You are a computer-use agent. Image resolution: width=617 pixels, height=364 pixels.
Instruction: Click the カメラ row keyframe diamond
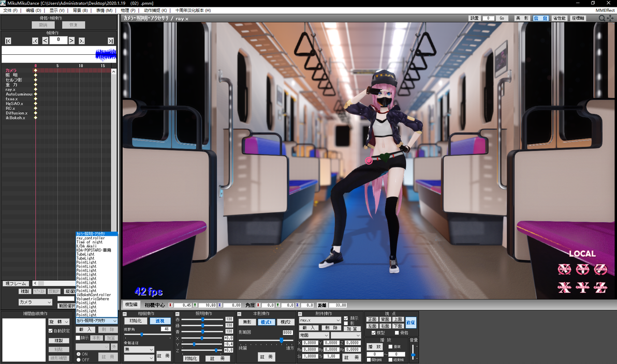point(35,70)
